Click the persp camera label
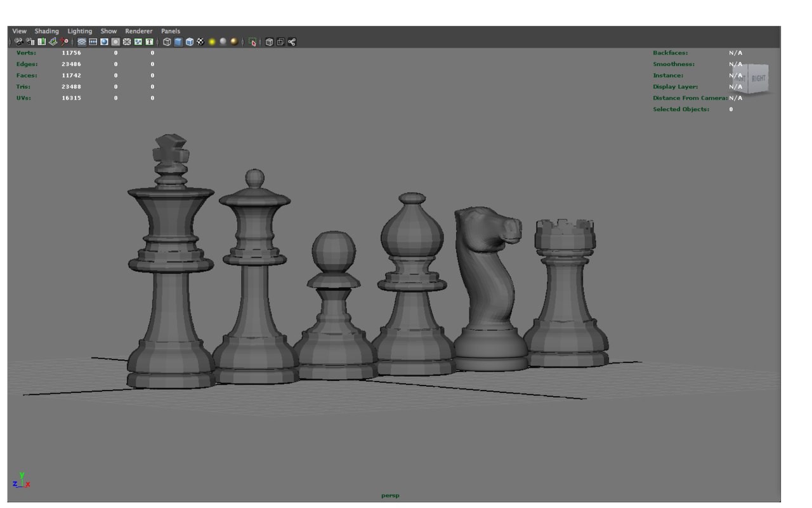Viewport: 812px width, 508px height. 391,495
